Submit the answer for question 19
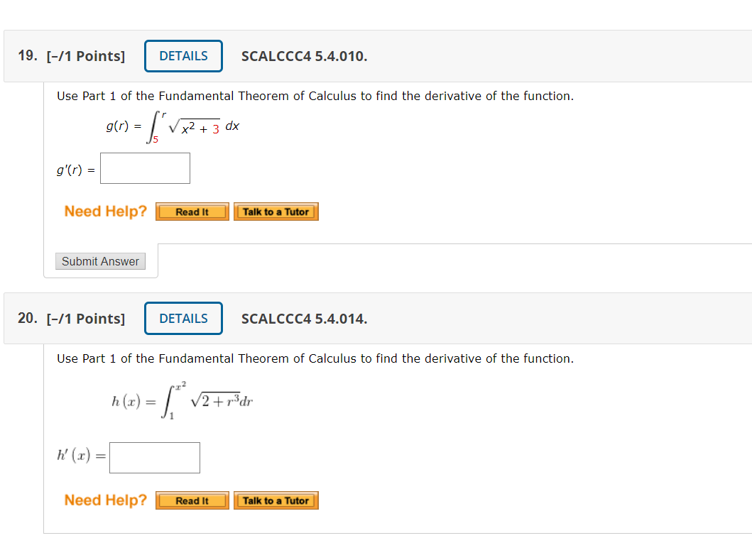 click(x=100, y=261)
